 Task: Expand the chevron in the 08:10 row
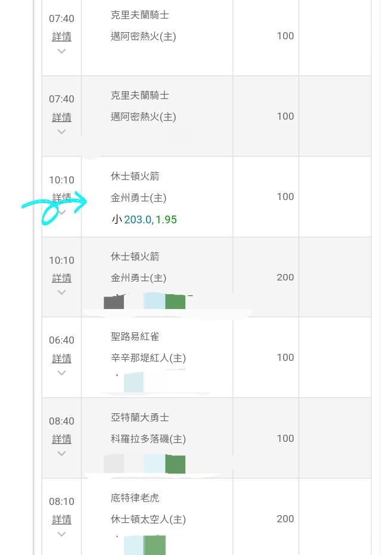(61, 534)
